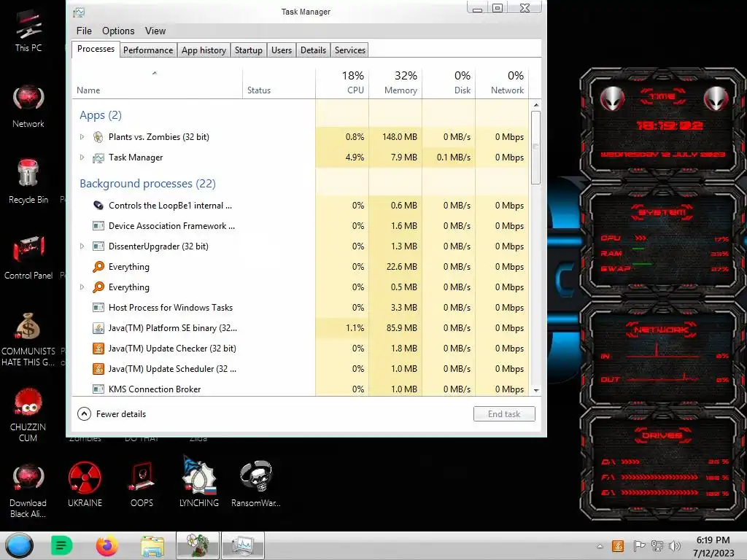Sort by Network usage column

[x=502, y=84]
